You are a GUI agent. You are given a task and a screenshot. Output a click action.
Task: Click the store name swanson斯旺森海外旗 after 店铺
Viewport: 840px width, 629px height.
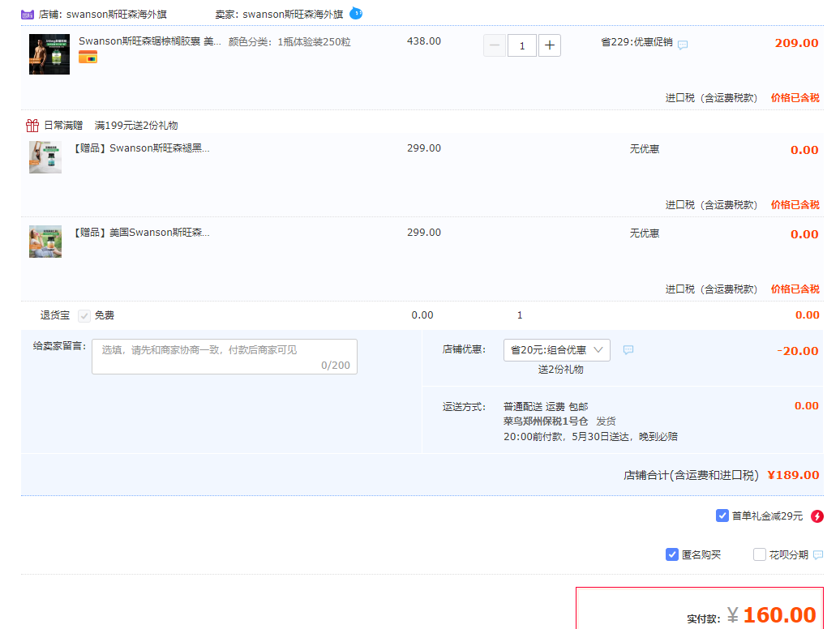pos(116,15)
